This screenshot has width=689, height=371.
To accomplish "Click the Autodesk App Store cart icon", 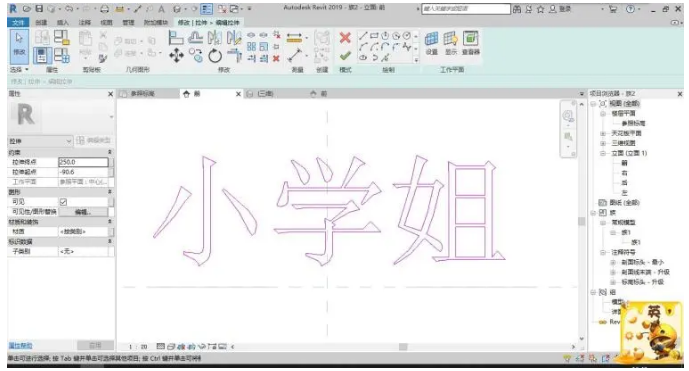I will tap(613, 9).
